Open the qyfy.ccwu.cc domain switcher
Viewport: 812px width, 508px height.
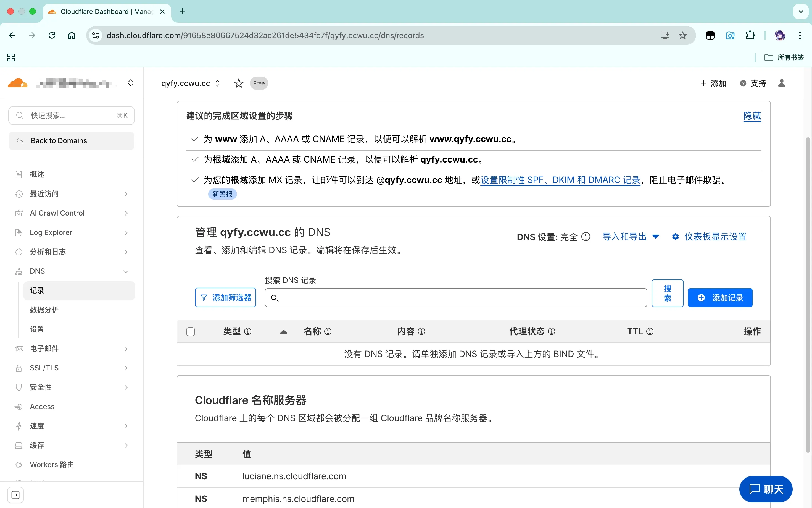[x=190, y=83]
